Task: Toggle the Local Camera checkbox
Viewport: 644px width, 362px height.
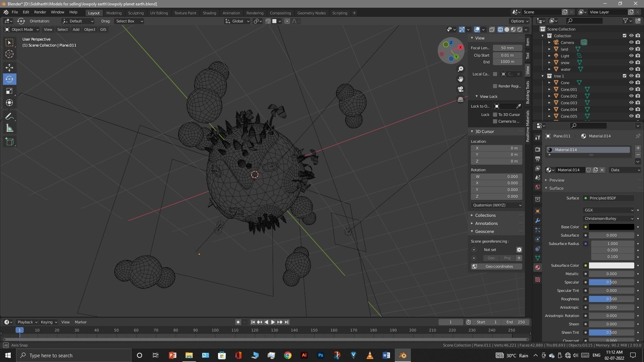Action: point(495,74)
